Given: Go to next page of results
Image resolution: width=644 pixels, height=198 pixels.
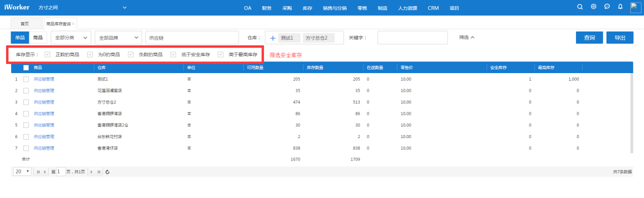Looking at the screenshot, I should [91, 172].
